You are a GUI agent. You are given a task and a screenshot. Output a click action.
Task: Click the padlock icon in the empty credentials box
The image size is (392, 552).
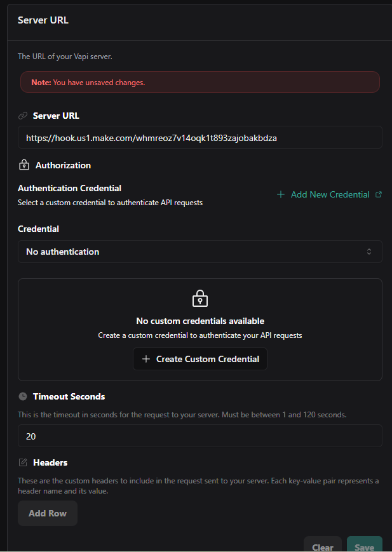pyautogui.click(x=200, y=299)
